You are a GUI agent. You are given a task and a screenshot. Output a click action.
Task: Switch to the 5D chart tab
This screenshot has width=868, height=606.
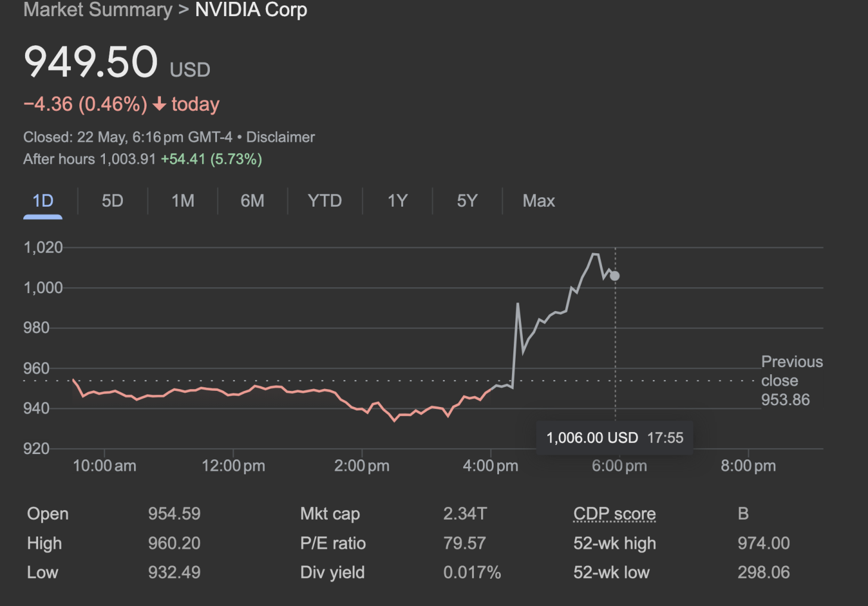coord(113,201)
